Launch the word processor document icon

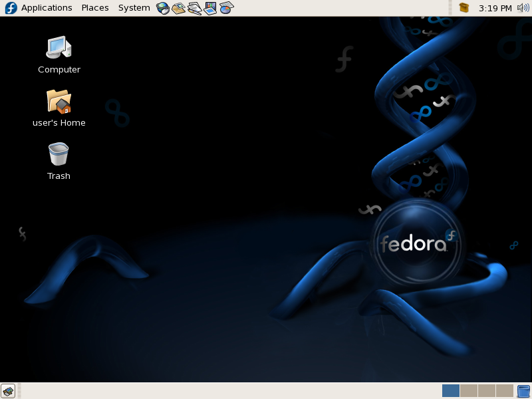194,8
